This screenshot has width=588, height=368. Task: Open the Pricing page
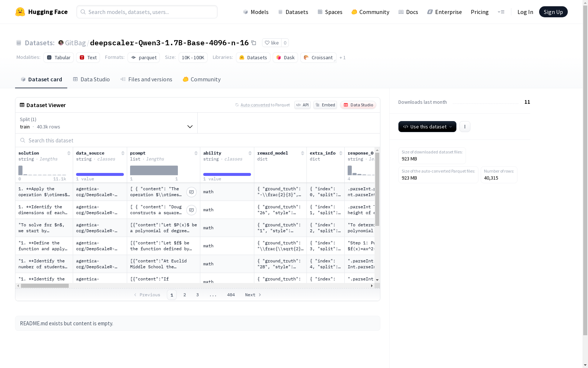(480, 12)
